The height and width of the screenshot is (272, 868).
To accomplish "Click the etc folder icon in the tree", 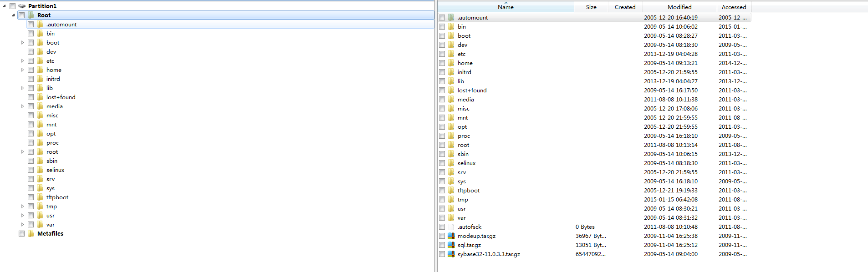I will tap(40, 60).
